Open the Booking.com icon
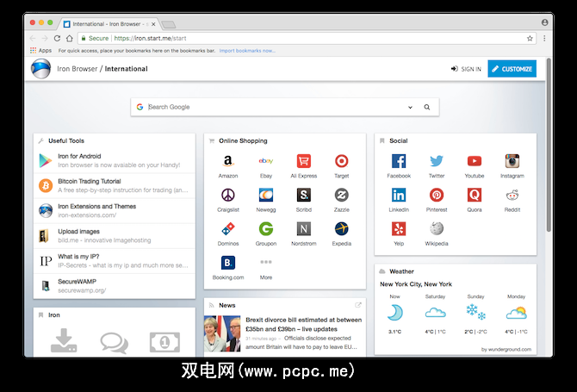Screen dimensions: 577x392 point(228,263)
